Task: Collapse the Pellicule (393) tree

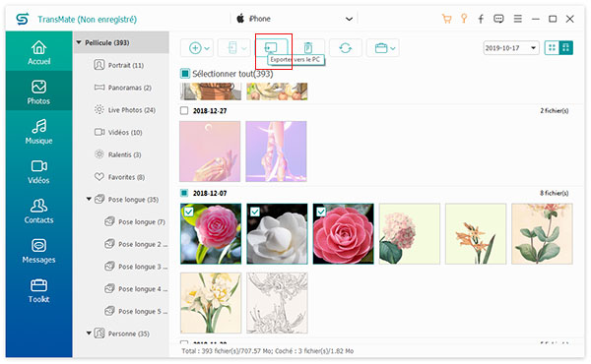Action: [x=79, y=42]
